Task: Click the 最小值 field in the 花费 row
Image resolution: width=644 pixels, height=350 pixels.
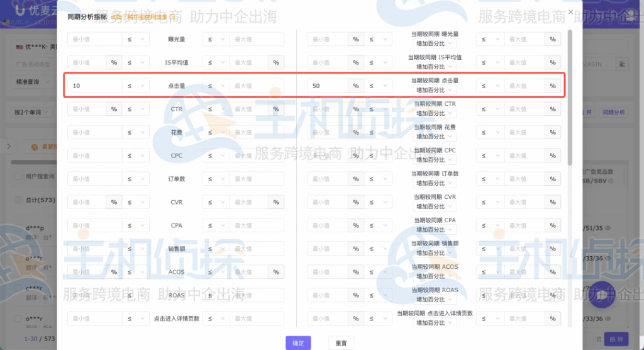Action: [94, 132]
